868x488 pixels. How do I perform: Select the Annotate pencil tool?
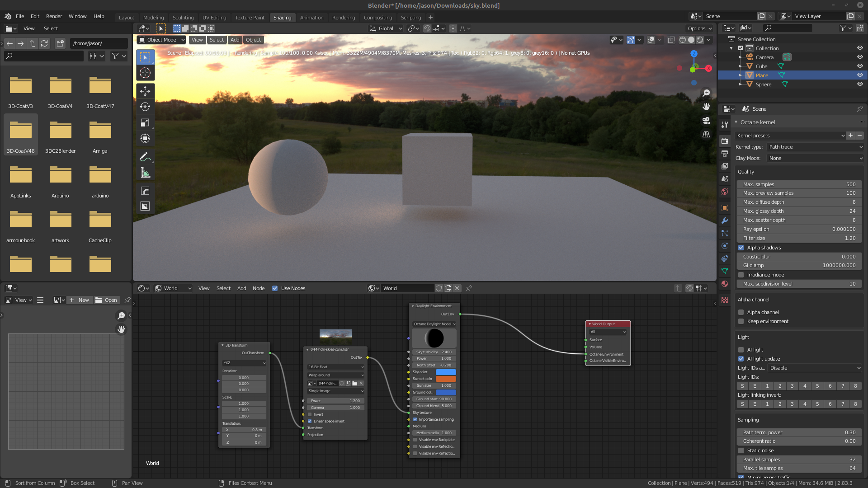tap(145, 157)
